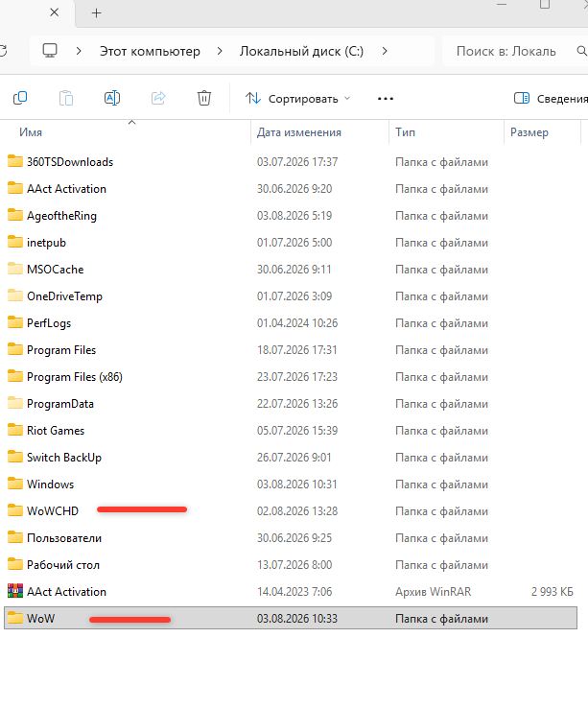Select the PerfLogs folder

(x=291, y=323)
